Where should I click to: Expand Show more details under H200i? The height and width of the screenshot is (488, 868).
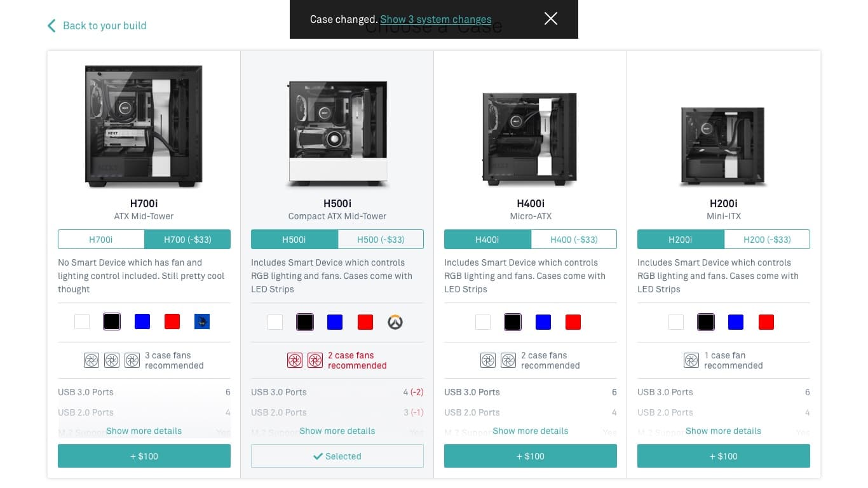724,431
